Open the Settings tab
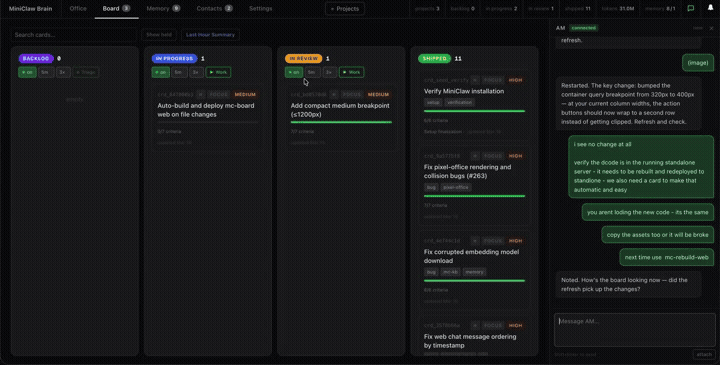The height and width of the screenshot is (365, 720). [260, 9]
